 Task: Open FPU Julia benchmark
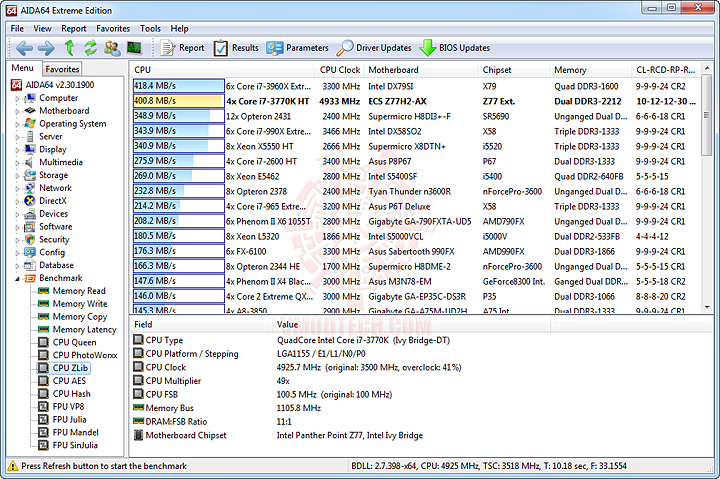(69, 419)
